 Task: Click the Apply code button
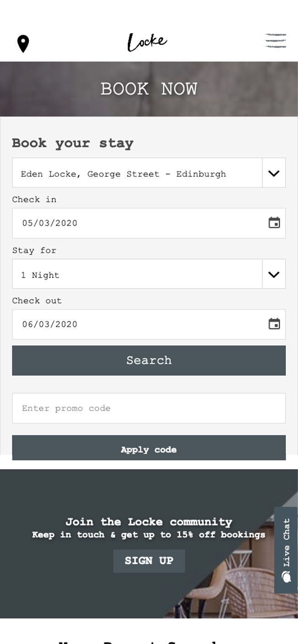(149, 449)
